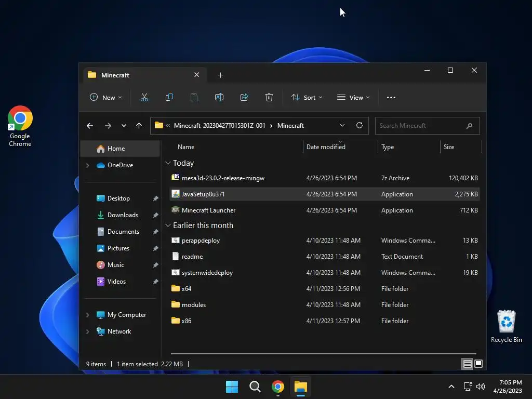The width and height of the screenshot is (532, 399).
Task: Select the Minecraft Launcher application
Action: (324, 210)
